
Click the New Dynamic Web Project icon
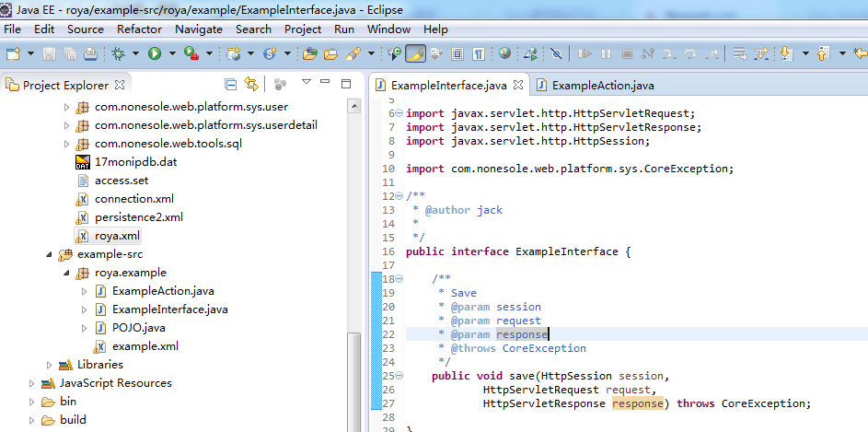pyautogui.click(x=234, y=53)
